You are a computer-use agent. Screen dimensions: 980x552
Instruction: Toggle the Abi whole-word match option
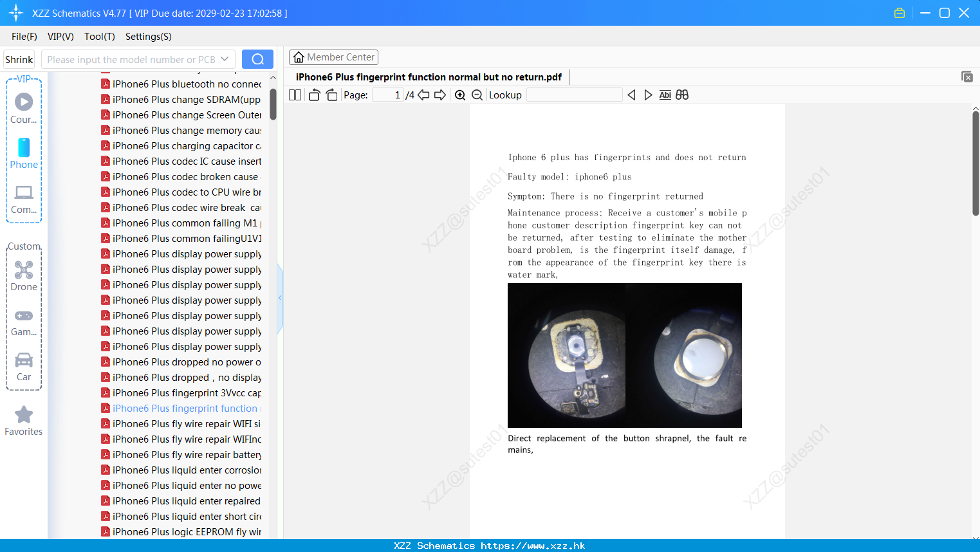(x=665, y=95)
